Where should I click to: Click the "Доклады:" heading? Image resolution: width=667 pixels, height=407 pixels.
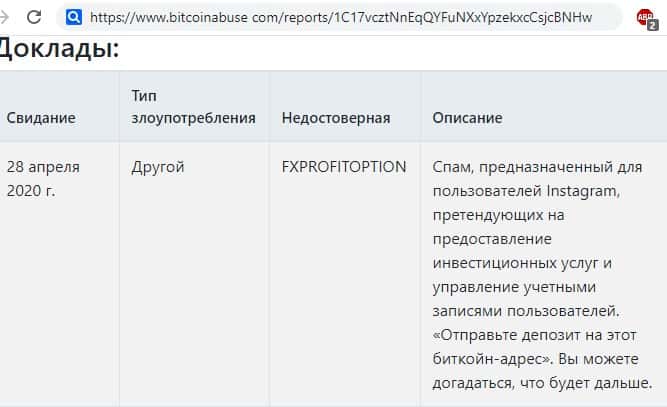click(x=60, y=48)
